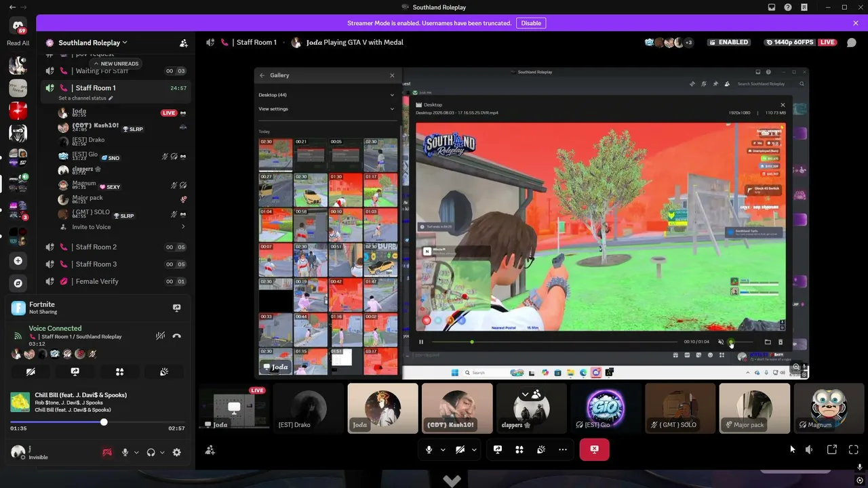868x488 pixels.
Task: Dismiss the Streamer Mode notice
Action: [x=856, y=23]
